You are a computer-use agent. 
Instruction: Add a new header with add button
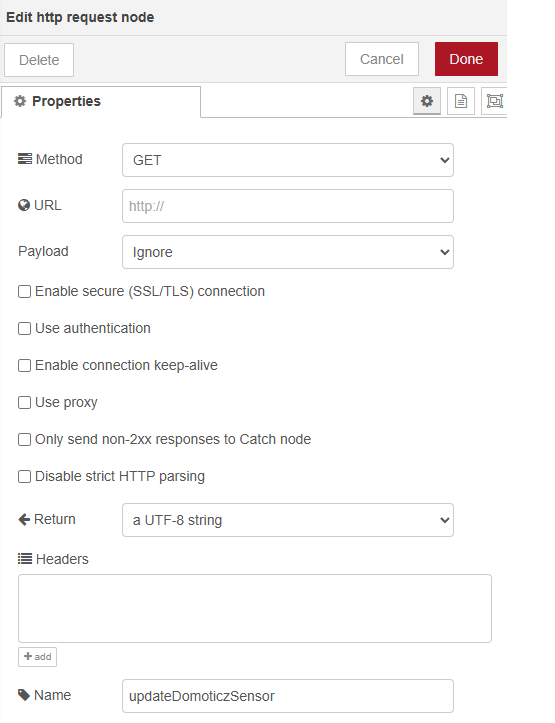point(37,657)
